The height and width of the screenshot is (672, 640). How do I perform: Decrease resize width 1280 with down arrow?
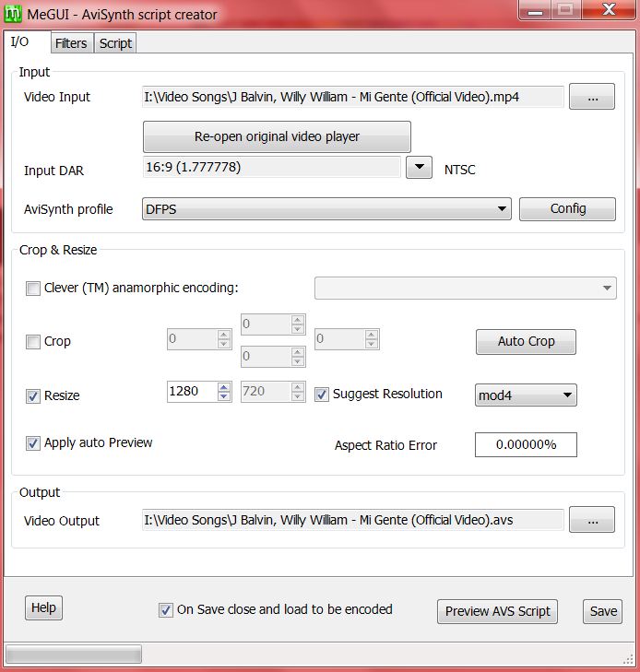click(224, 396)
